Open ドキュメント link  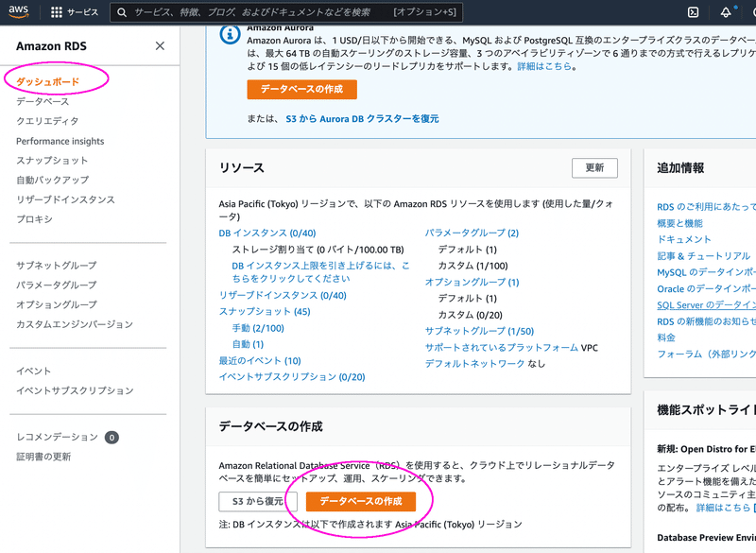coord(683,239)
